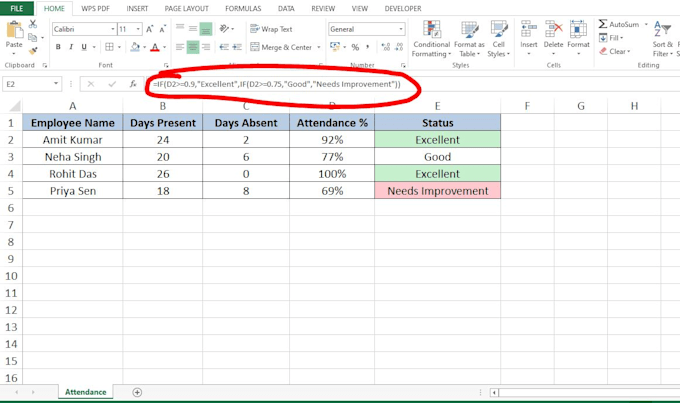Image resolution: width=680 pixels, height=403 pixels.
Task: Toggle Italic formatting
Action: point(71,47)
